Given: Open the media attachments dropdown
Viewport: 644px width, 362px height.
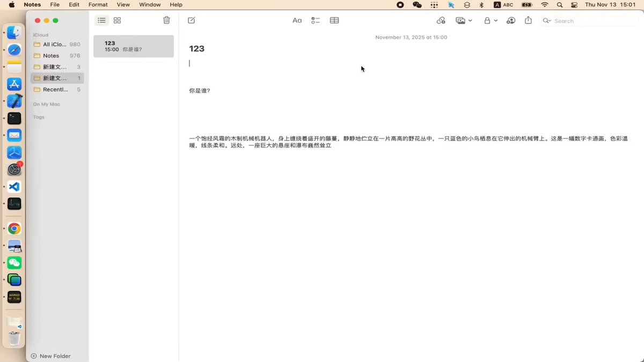Looking at the screenshot, I should (x=464, y=20).
